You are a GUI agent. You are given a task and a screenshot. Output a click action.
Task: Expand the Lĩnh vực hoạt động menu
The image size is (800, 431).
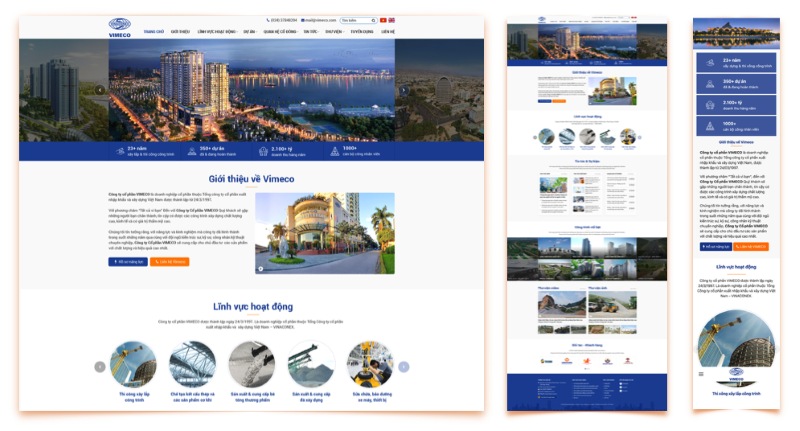[x=217, y=32]
